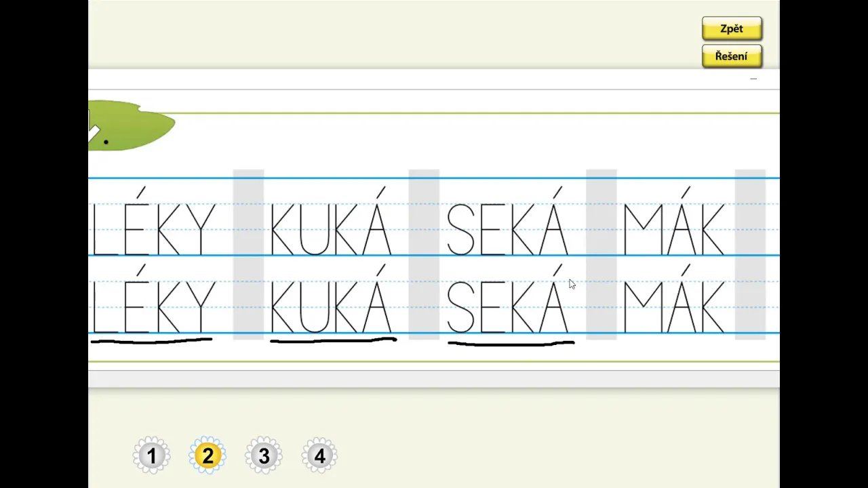Select the highlighted page 2 flower
This screenshot has width=868, height=488.
click(x=208, y=455)
